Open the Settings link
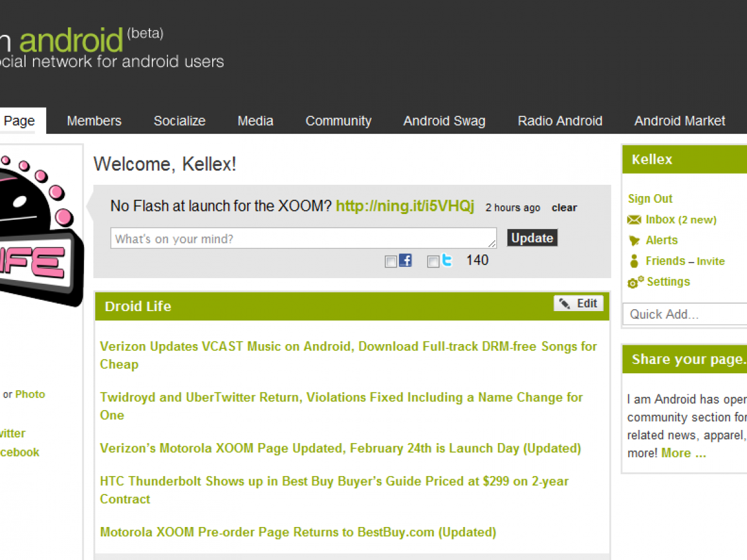This screenshot has height=560, width=747. pos(669,282)
